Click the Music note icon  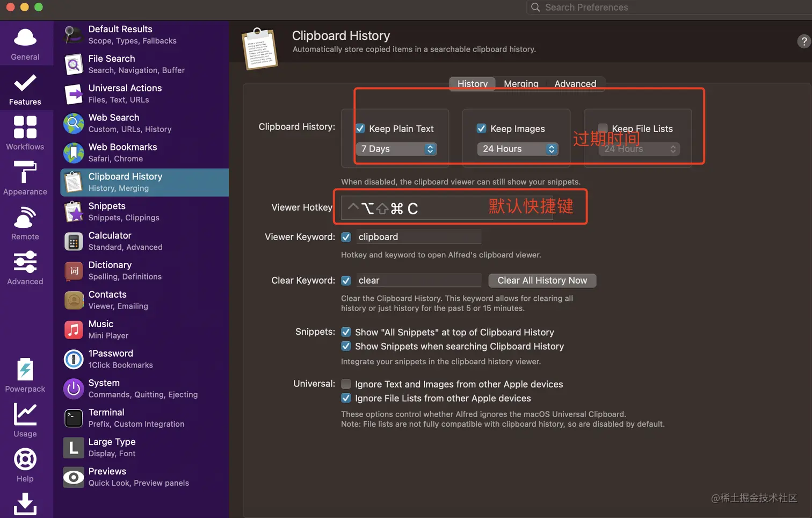74,330
